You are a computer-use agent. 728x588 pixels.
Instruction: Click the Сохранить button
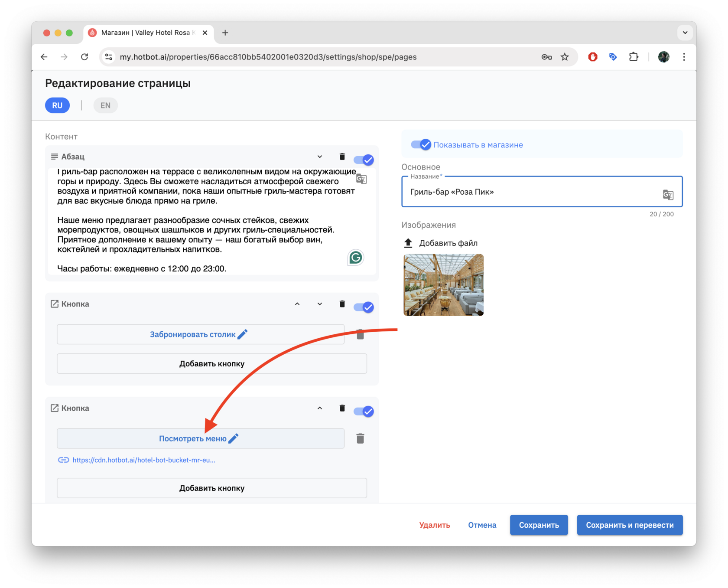[539, 525]
